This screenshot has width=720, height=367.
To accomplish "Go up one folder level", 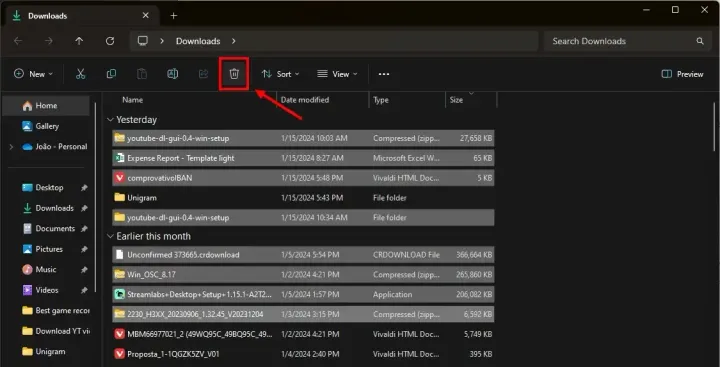I will [x=79, y=41].
